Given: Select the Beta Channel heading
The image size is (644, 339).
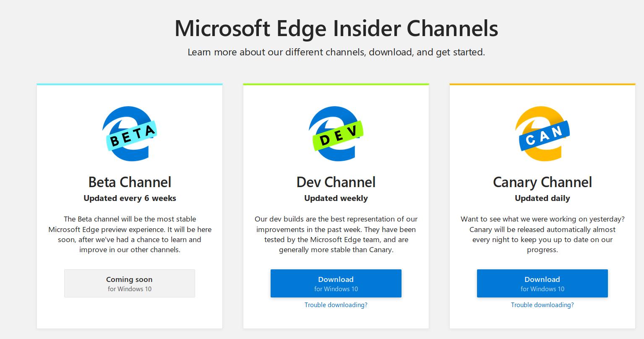Looking at the screenshot, I should click(x=130, y=182).
